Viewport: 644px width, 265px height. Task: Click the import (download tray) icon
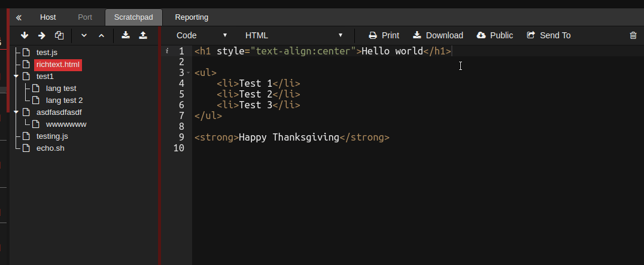(126, 35)
